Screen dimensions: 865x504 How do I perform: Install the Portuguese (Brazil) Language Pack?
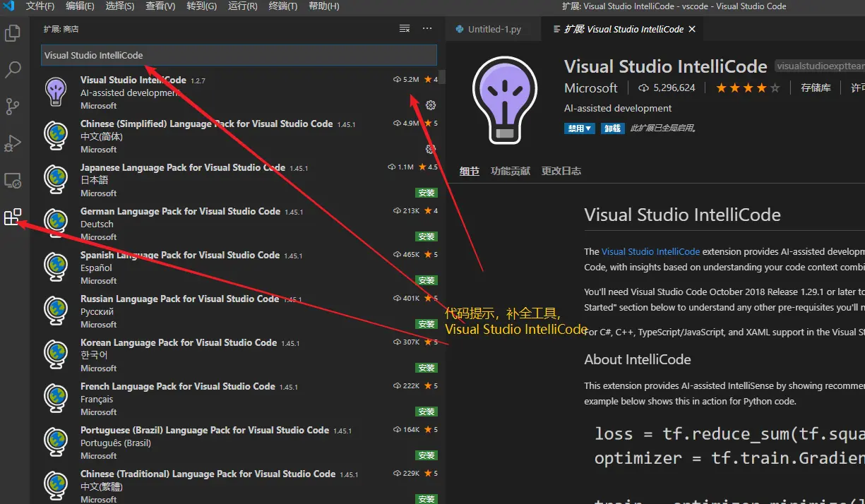(426, 455)
